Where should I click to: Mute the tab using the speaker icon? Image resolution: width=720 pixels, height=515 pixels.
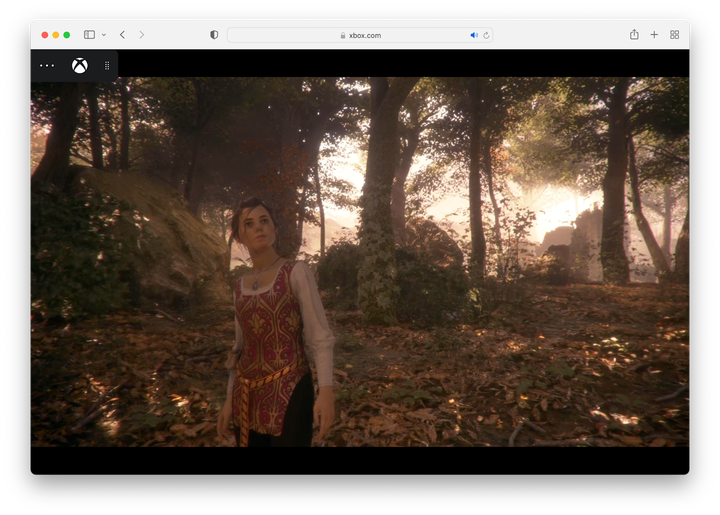474,35
